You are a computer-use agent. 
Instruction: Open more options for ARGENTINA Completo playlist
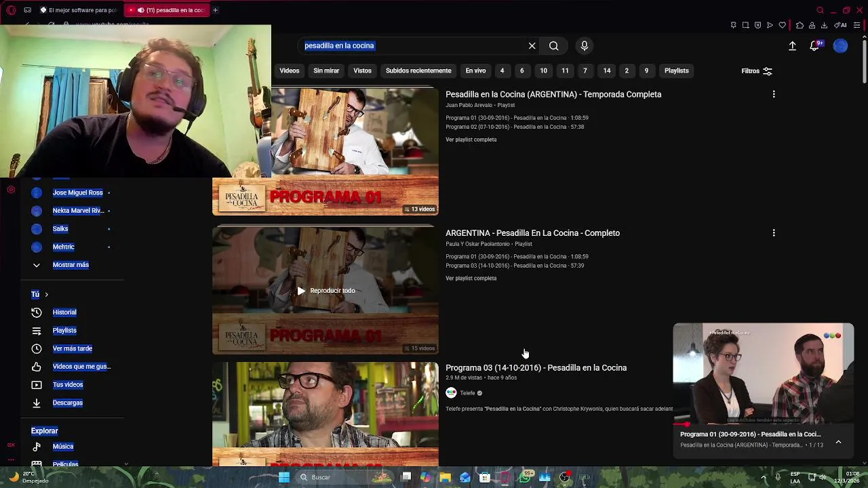pyautogui.click(x=774, y=233)
